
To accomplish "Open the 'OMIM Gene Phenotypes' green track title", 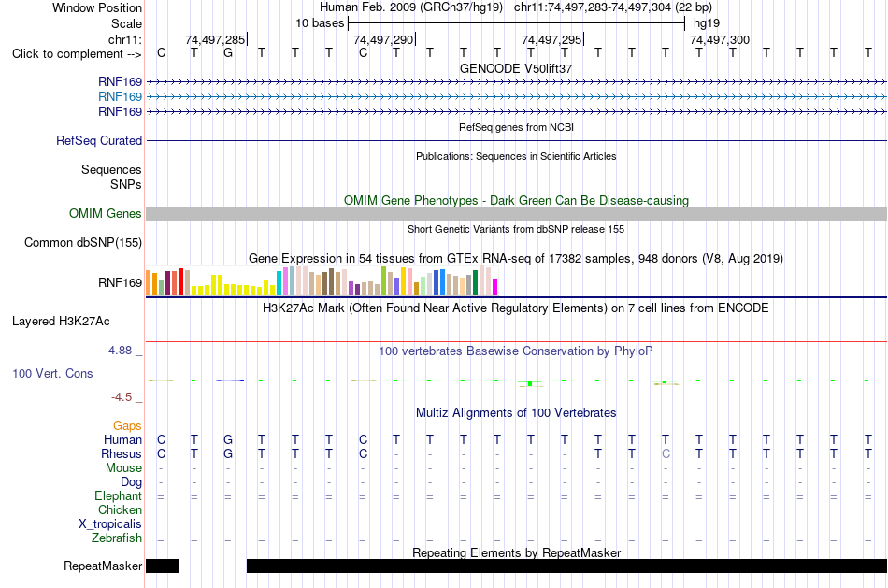I will [517, 201].
